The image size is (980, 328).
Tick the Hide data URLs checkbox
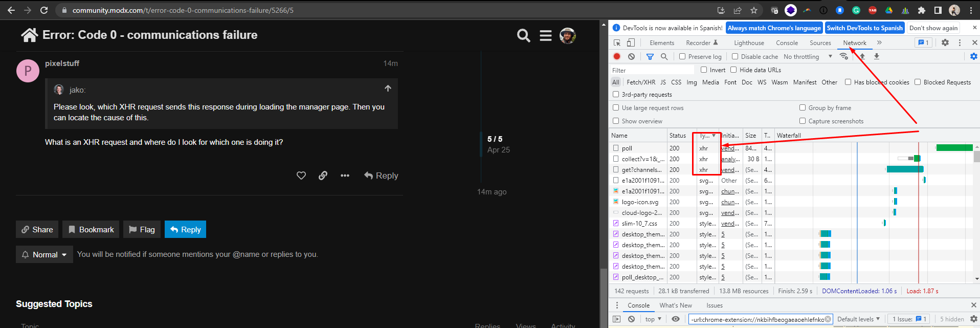733,70
